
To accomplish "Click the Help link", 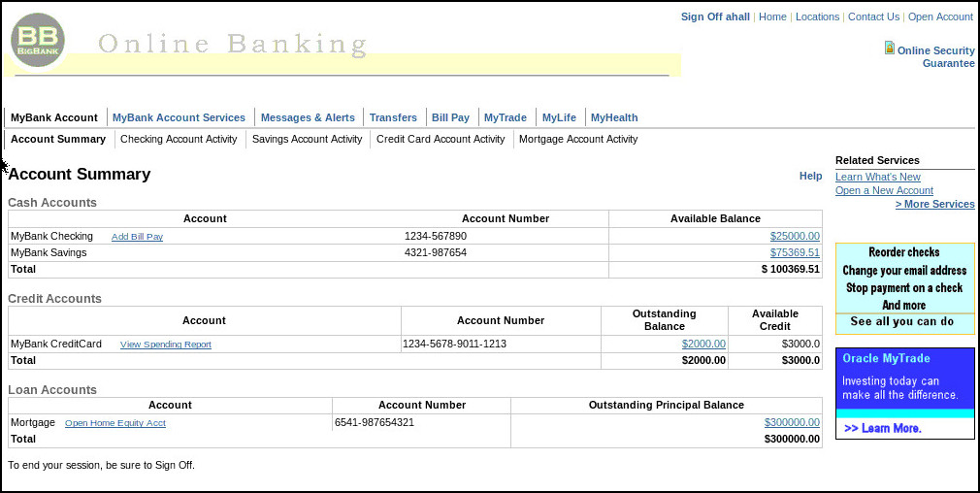I will click(x=810, y=177).
